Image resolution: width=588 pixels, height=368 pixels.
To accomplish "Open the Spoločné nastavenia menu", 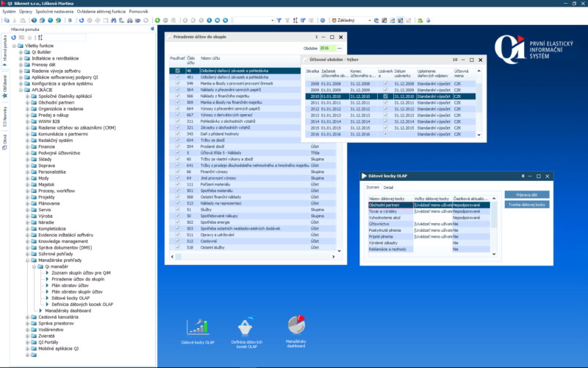I will point(54,12).
